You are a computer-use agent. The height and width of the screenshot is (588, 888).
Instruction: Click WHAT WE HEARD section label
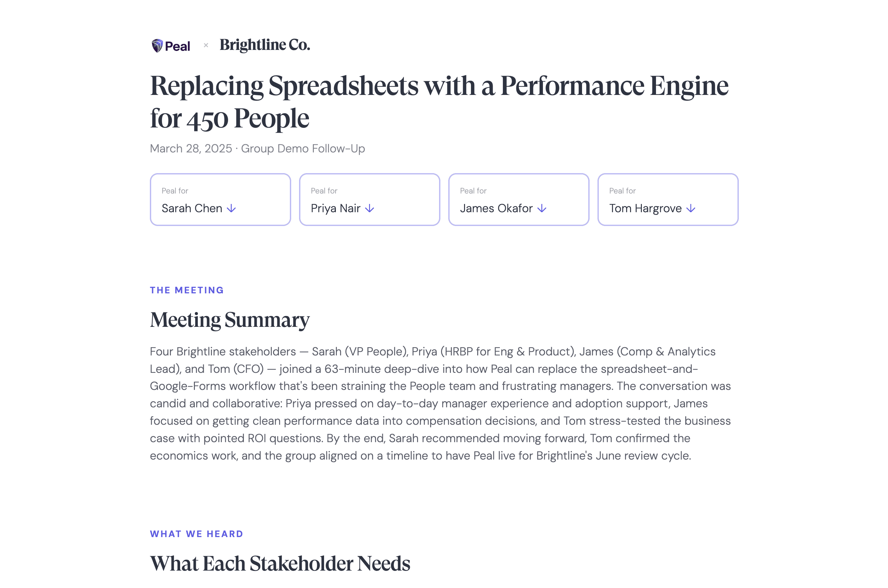pos(197,534)
